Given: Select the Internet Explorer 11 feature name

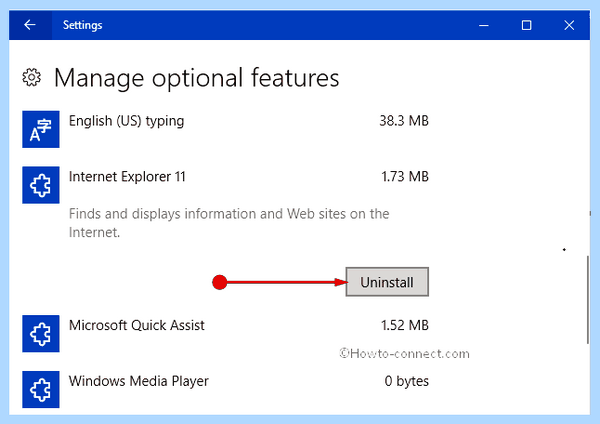Looking at the screenshot, I should (127, 177).
